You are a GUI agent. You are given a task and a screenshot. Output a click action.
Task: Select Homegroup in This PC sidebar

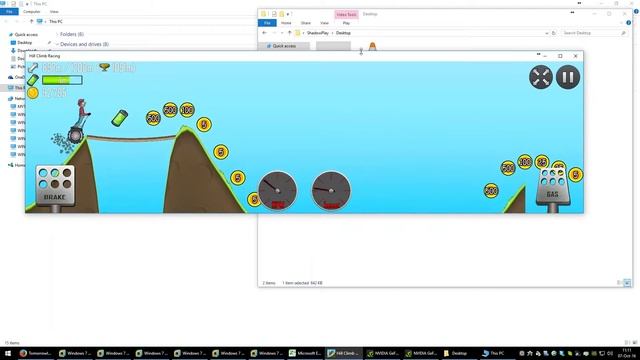(17, 165)
